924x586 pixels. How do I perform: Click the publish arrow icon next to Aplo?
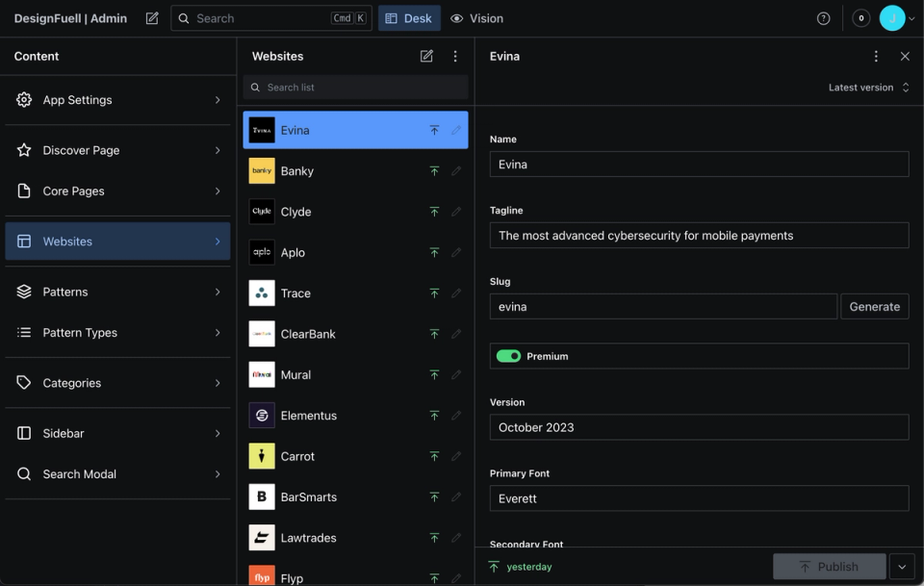pyautogui.click(x=434, y=252)
